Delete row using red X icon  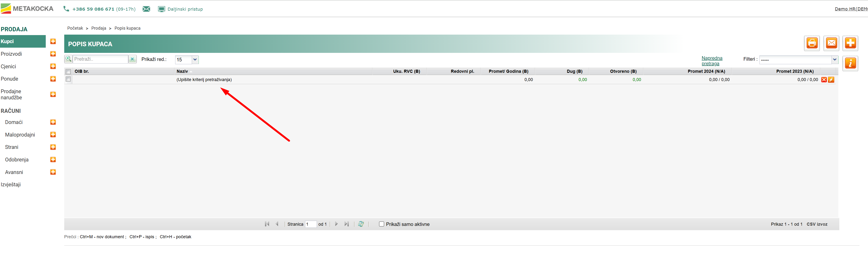824,80
